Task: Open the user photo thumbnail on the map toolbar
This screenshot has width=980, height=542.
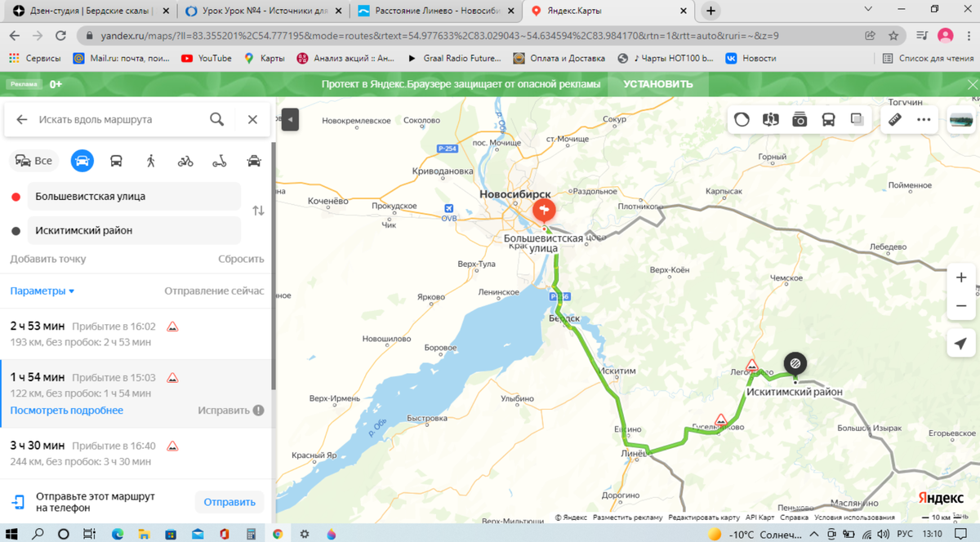Action: (x=960, y=120)
